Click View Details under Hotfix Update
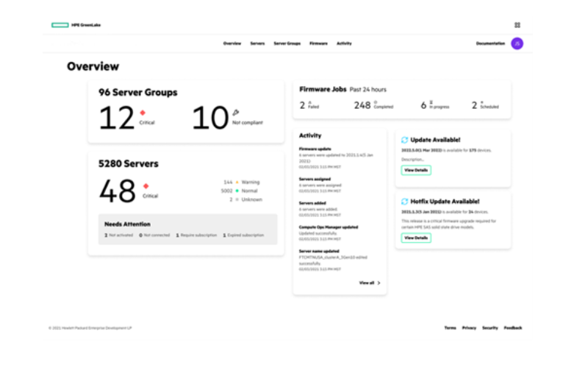Image resolution: width=588 pixels, height=368 pixels. (416, 238)
